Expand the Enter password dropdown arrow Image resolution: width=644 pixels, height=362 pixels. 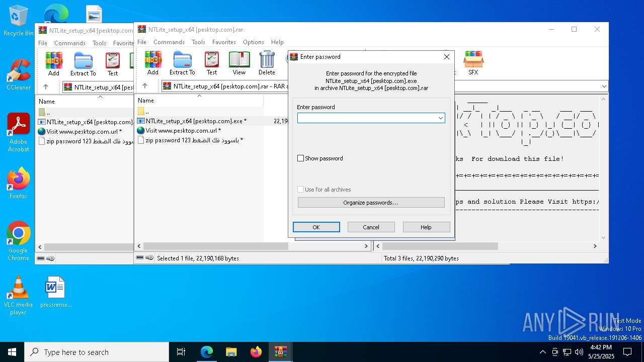[440, 118]
